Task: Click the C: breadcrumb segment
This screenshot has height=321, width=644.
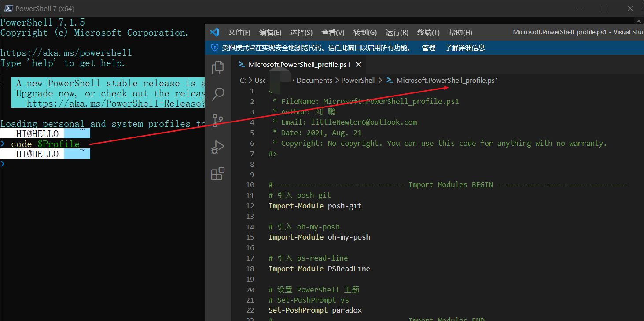Action: pos(243,81)
